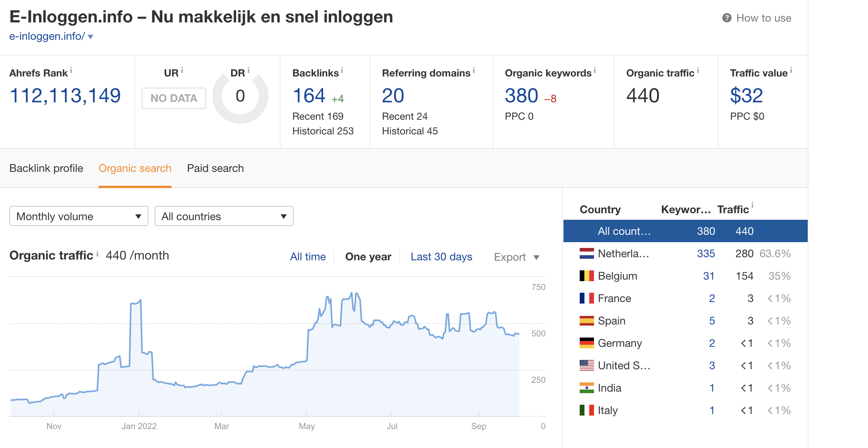Click the info icon beside Backlinks
868x448 pixels.
[342, 70]
